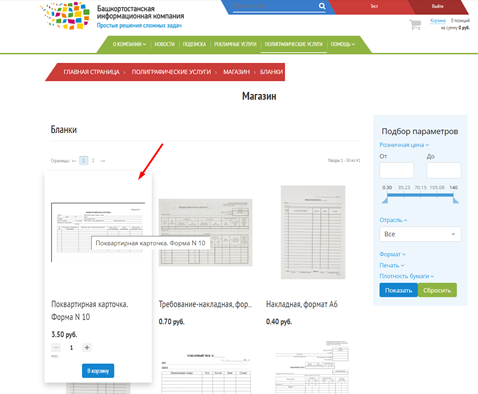Click the Сбросить button
The image size is (478, 394).
(x=437, y=290)
